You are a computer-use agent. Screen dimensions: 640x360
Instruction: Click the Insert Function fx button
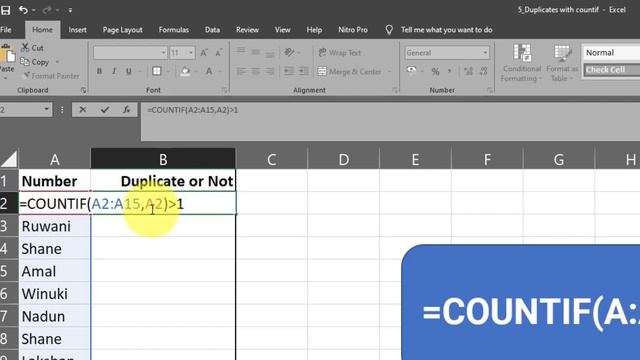[x=126, y=109]
